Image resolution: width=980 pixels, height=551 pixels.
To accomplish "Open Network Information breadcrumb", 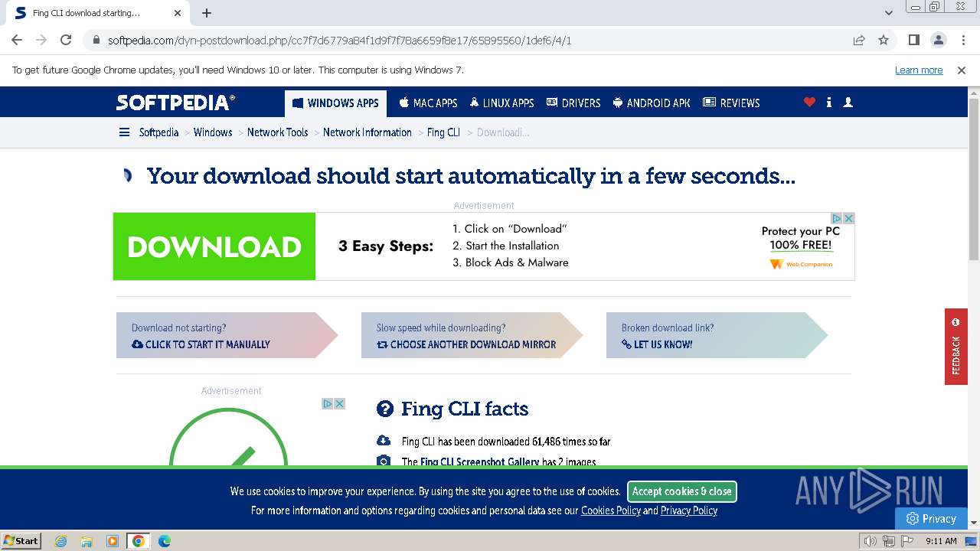I will 367,132.
